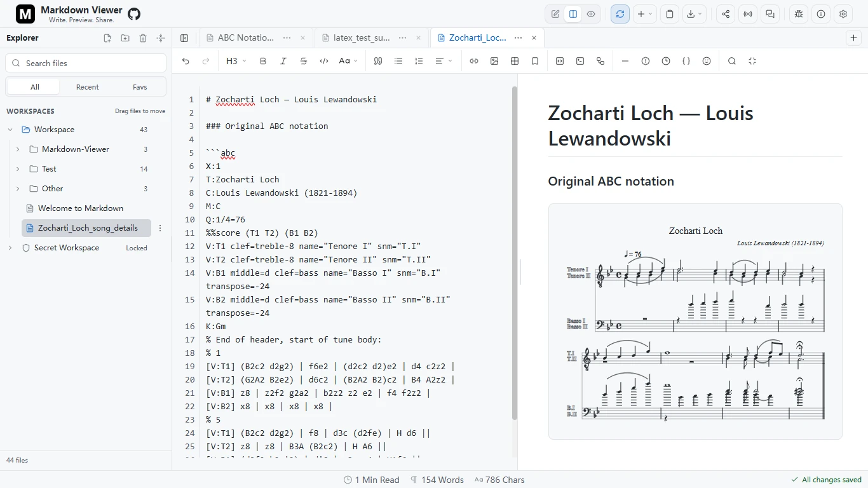
Task: Toggle the sync scroll button
Action: pos(620,14)
